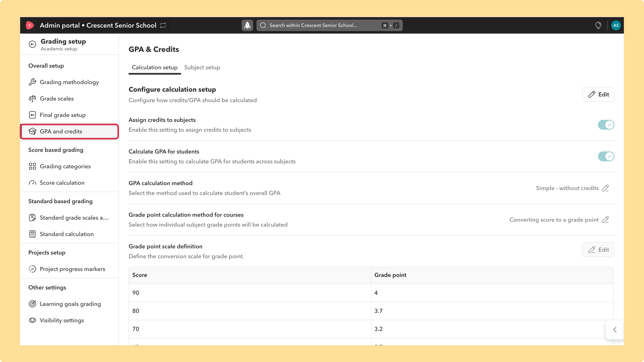Click the switch school arrows icon
This screenshot has height=362, width=644.
pyautogui.click(x=163, y=25)
